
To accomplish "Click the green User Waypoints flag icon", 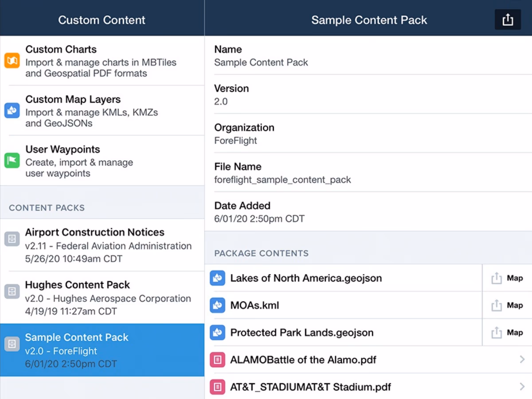I will tap(12, 160).
